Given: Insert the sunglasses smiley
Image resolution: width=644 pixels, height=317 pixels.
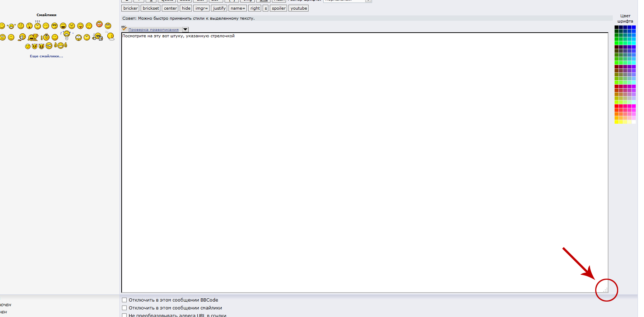Looking at the screenshot, I should point(55,26).
